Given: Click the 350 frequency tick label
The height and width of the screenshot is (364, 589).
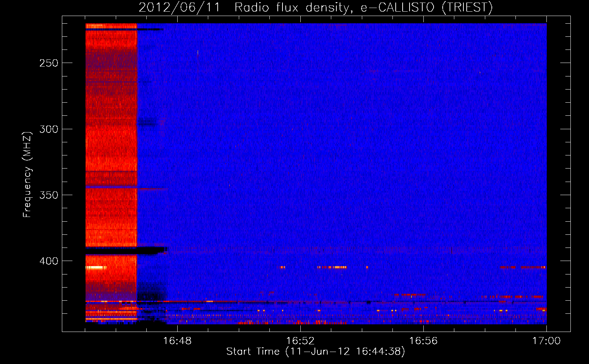Looking at the screenshot, I should (49, 195).
